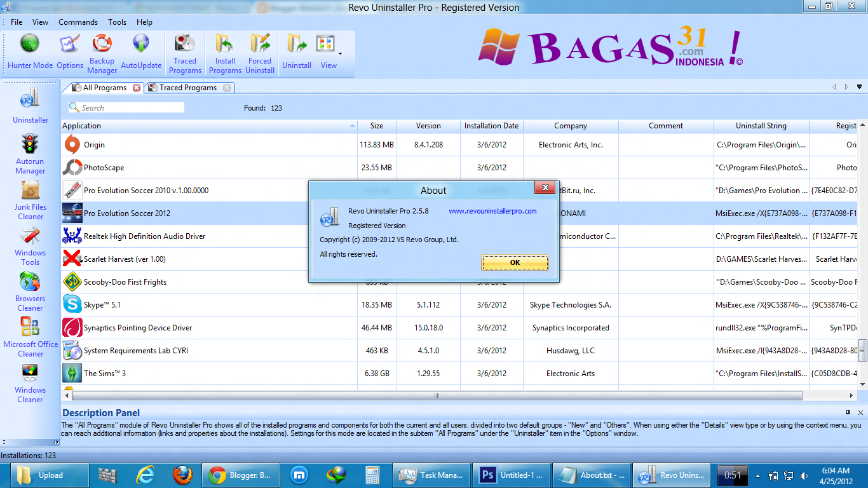Sort list by Comment column
This screenshot has height=488, width=868.
click(666, 126)
